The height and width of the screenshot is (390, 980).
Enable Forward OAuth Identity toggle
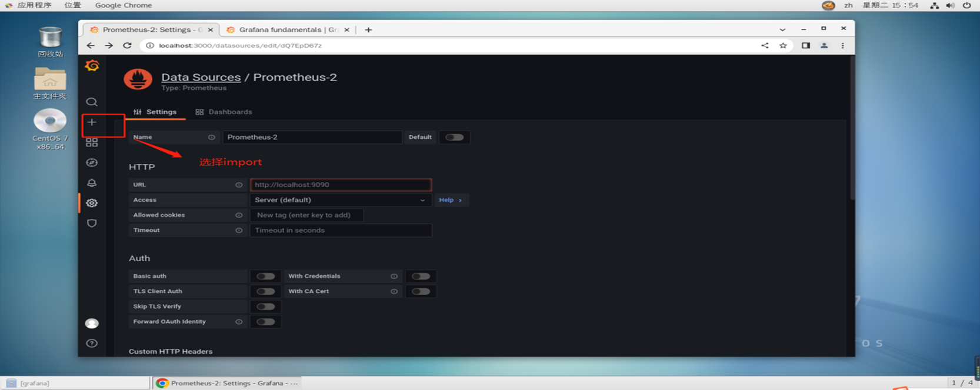point(265,322)
